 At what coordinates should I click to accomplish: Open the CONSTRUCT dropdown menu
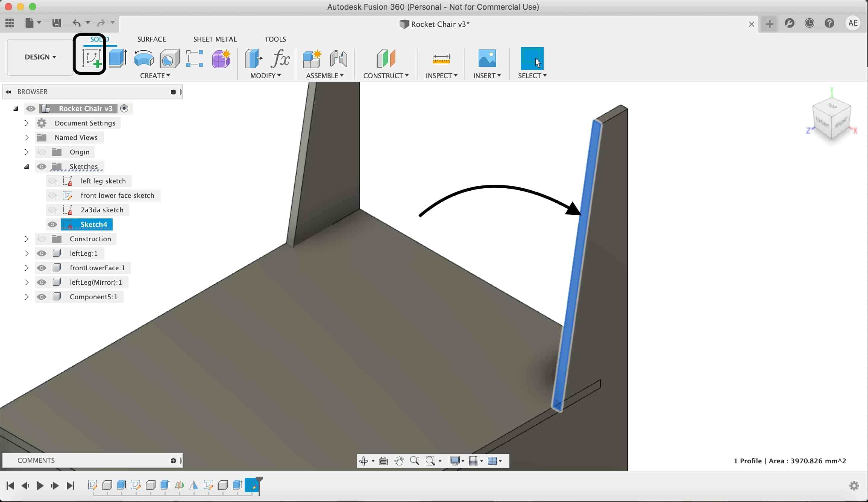386,75
